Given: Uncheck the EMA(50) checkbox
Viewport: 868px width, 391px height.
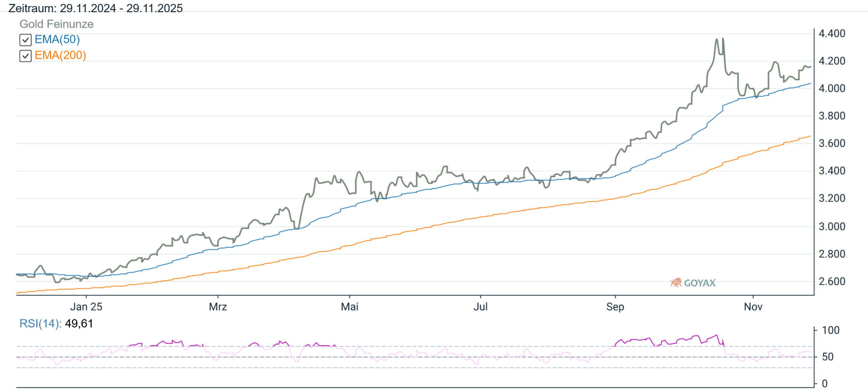Looking at the screenshot, I should pyautogui.click(x=25, y=40).
